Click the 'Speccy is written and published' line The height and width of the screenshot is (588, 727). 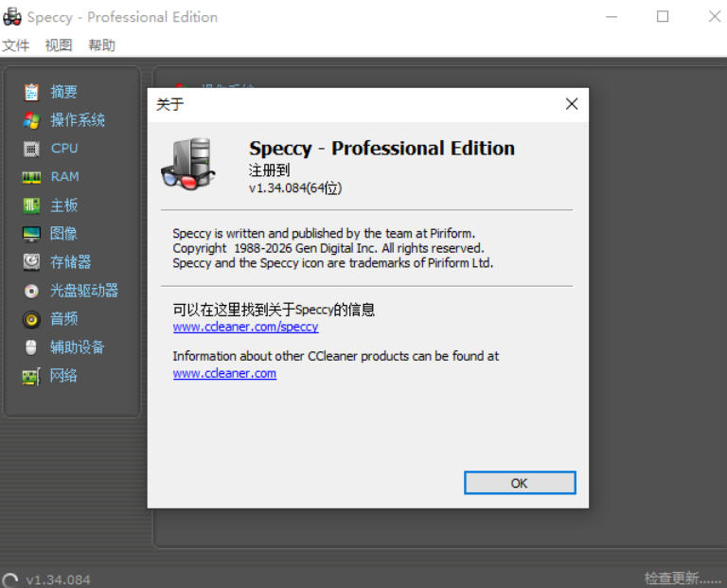coord(324,233)
